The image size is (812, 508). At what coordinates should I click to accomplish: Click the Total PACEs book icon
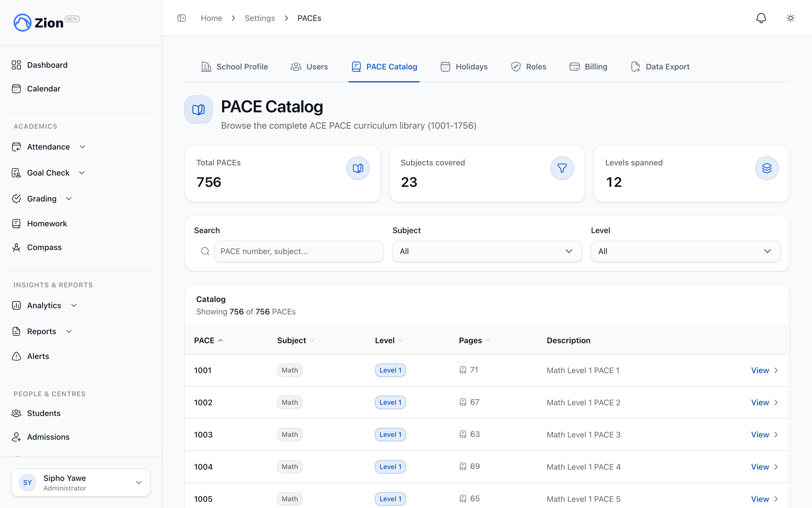[x=358, y=168]
